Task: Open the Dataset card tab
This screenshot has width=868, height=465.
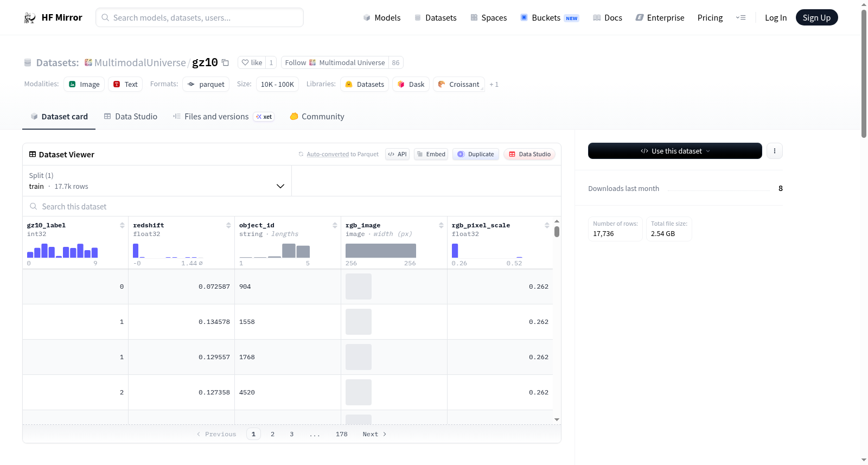Action: (59, 116)
